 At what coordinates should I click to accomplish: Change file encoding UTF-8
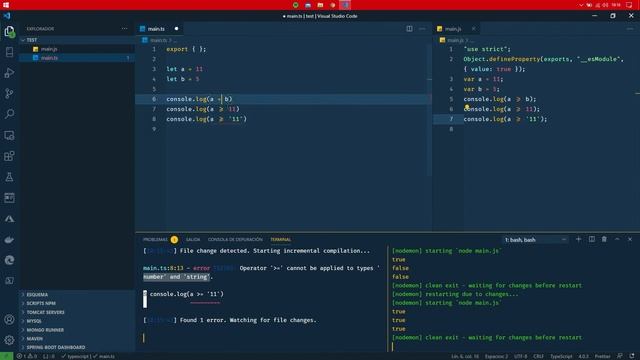coord(520,356)
